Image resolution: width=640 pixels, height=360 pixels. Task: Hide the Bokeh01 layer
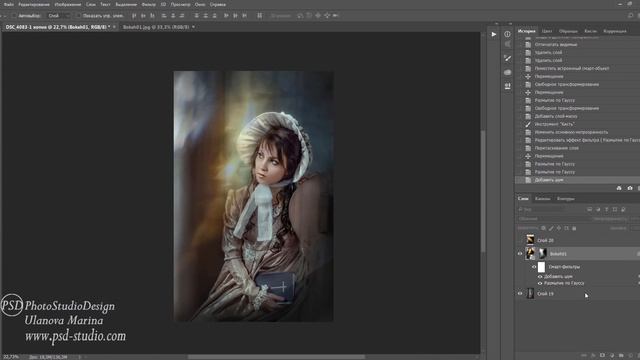(x=520, y=253)
